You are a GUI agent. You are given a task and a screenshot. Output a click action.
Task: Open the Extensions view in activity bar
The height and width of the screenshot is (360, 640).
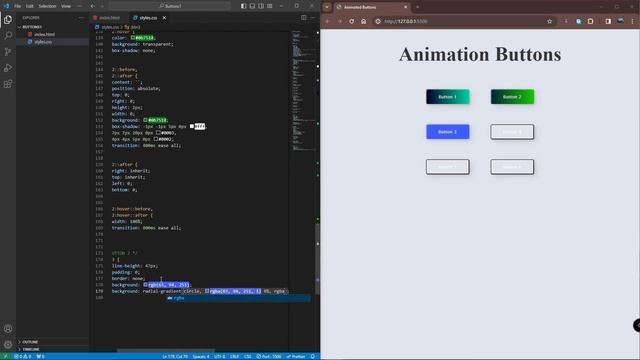click(8, 84)
